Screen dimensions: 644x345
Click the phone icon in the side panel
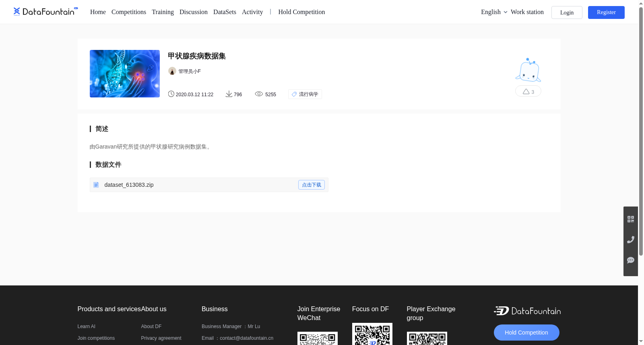click(631, 240)
